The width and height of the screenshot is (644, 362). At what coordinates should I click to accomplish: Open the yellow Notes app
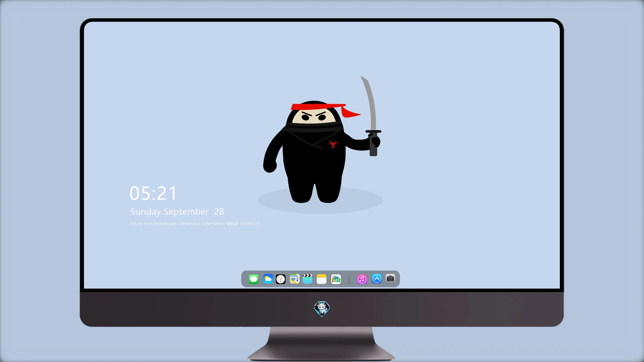click(321, 279)
